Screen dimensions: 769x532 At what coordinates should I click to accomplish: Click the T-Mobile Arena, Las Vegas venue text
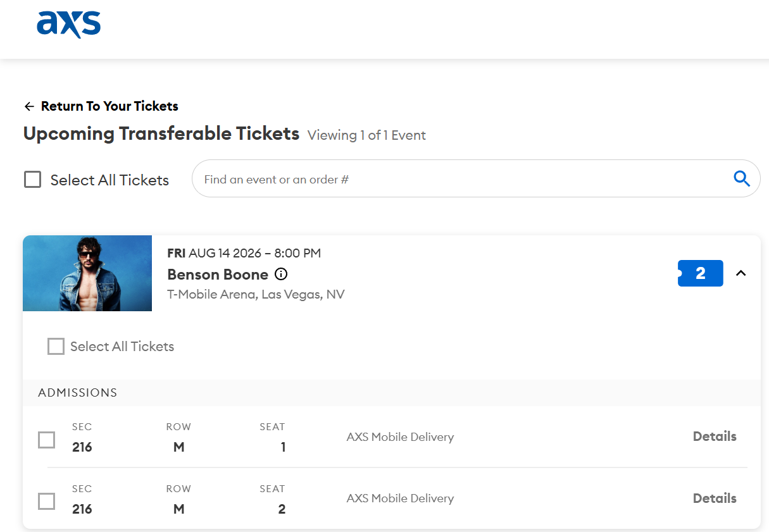pos(256,294)
